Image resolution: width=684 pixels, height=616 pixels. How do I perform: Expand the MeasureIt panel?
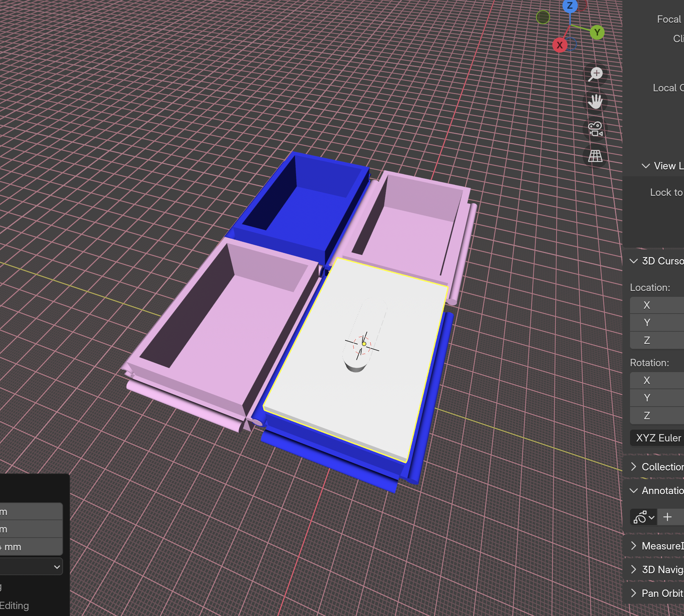point(634,546)
